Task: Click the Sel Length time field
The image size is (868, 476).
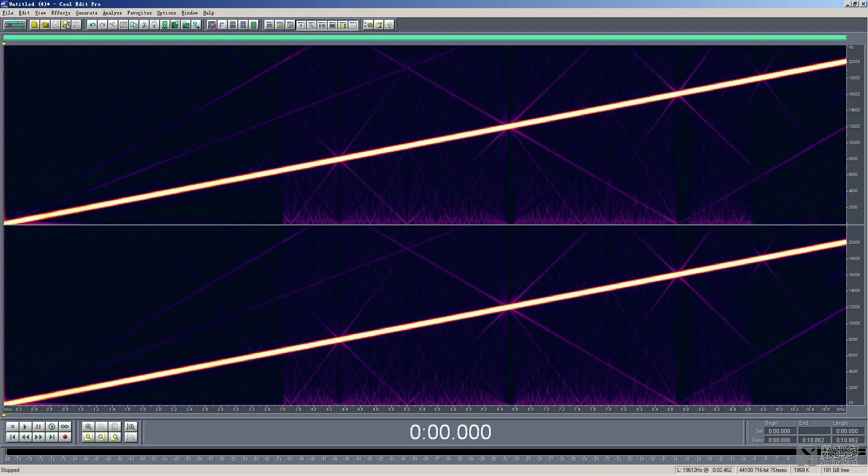Action: [x=849, y=431]
